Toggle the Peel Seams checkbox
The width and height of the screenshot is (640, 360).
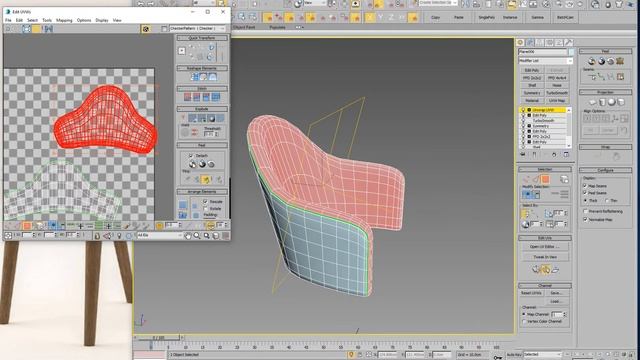(585, 193)
